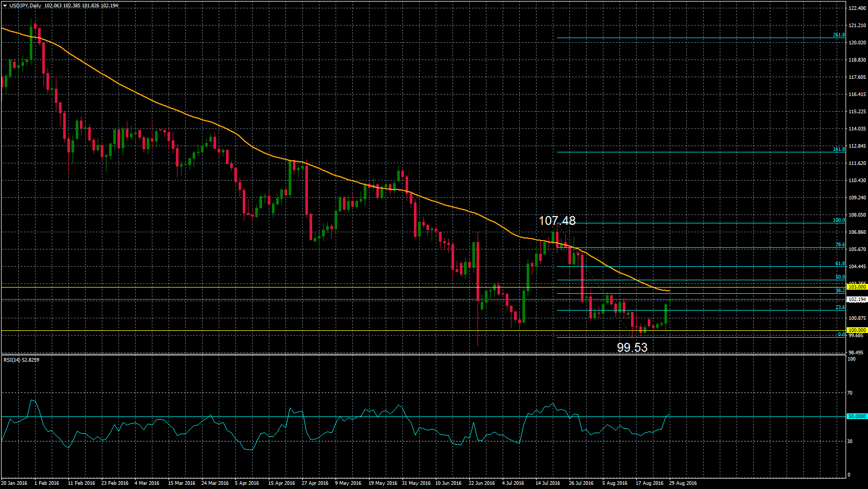Click the 4 Mar 2016 date label
The image size is (868, 489).
click(x=147, y=483)
